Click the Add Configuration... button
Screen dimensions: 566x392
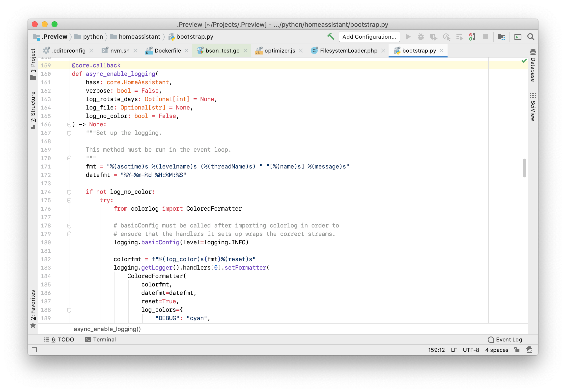[x=369, y=37]
